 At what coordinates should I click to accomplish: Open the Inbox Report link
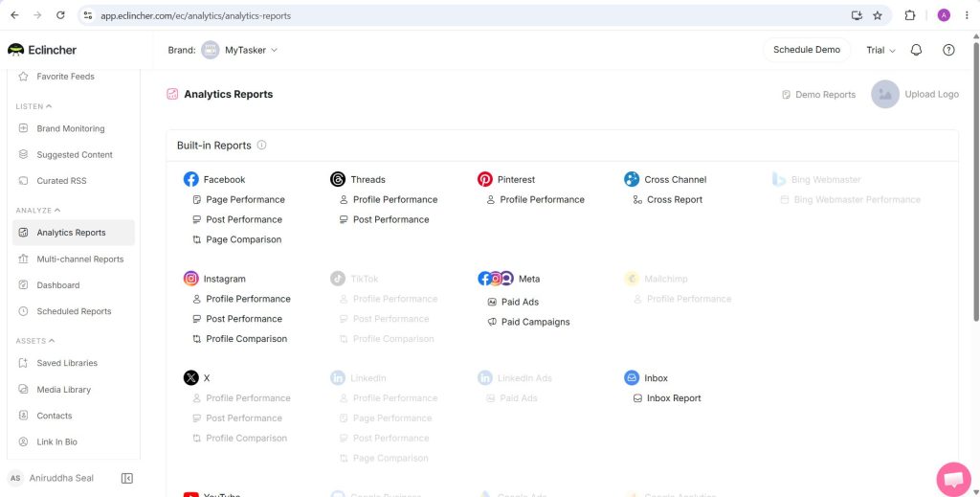pos(667,398)
